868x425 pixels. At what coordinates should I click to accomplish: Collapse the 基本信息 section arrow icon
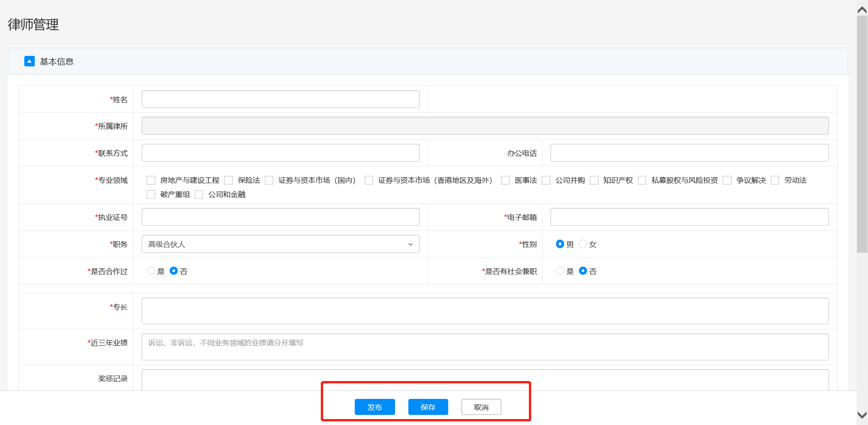(29, 61)
